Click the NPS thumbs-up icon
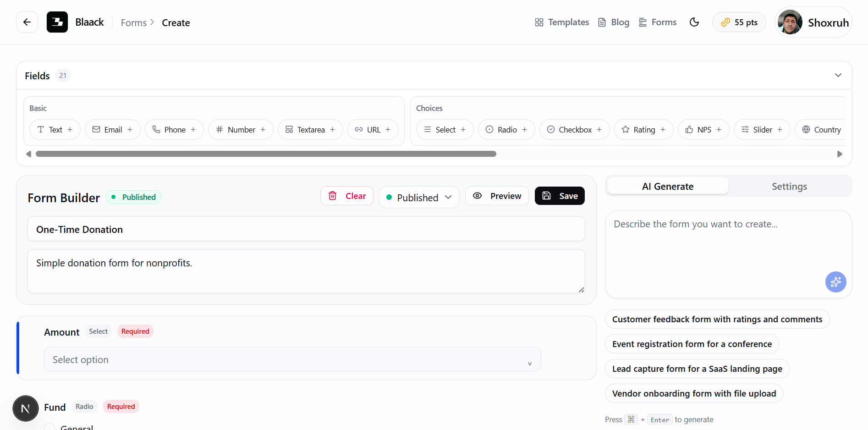Screen dimensions: 868x430 (x=689, y=129)
